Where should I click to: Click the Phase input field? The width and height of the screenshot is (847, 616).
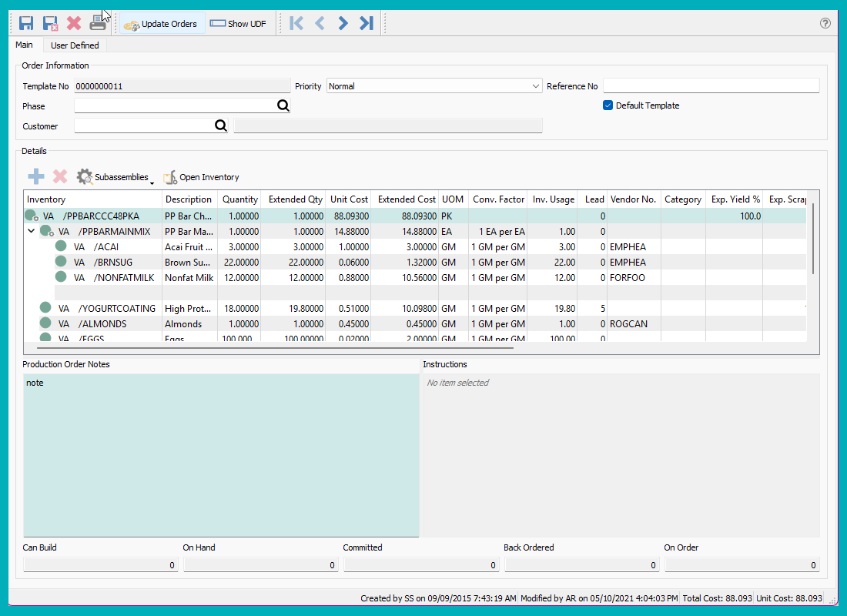click(175, 106)
